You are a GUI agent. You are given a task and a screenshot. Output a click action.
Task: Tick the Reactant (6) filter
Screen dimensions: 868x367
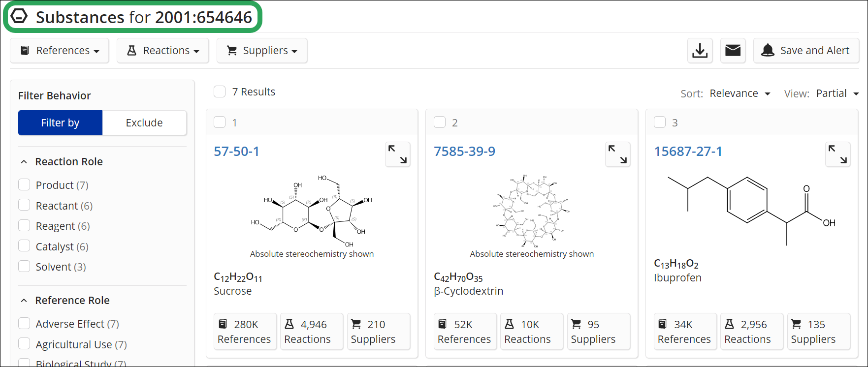24,205
